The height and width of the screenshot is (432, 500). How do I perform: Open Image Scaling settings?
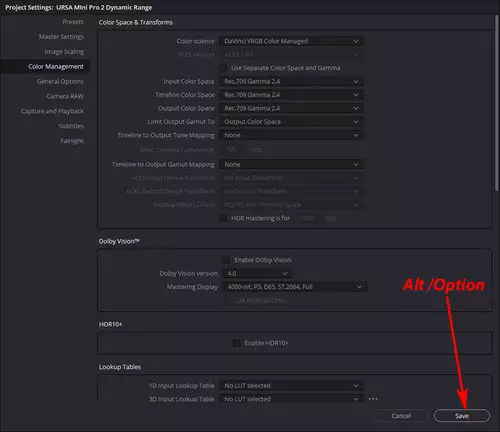point(64,52)
